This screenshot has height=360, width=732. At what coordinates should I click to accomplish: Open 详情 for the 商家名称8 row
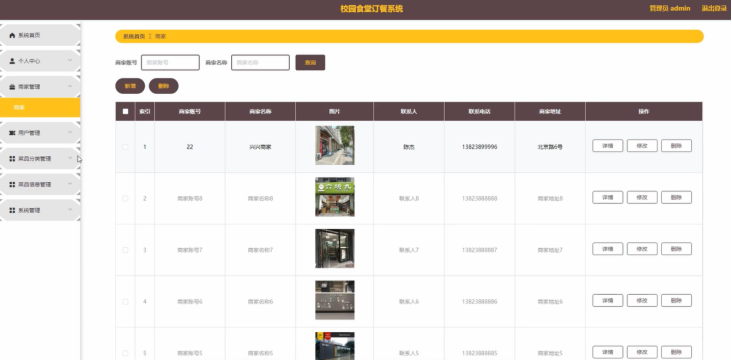pyautogui.click(x=608, y=198)
